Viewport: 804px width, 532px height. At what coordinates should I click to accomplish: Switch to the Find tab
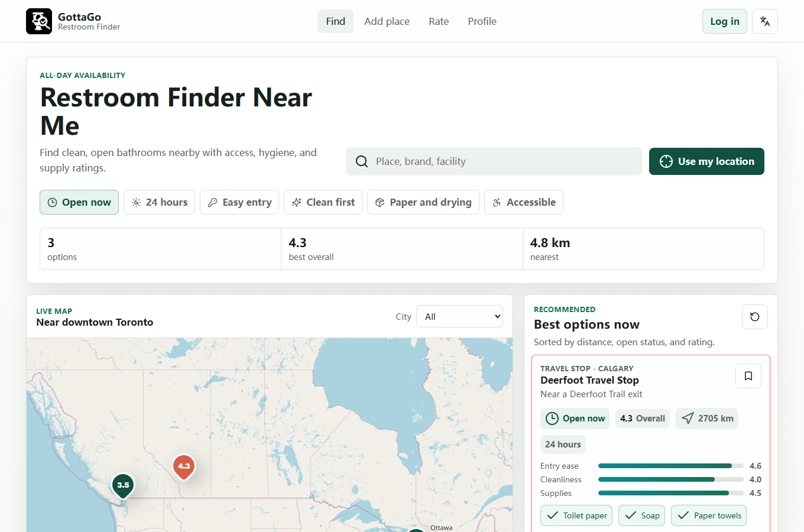click(x=335, y=21)
